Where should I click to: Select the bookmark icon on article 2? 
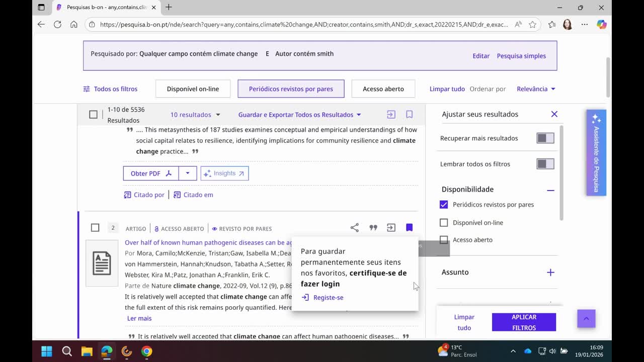click(409, 227)
